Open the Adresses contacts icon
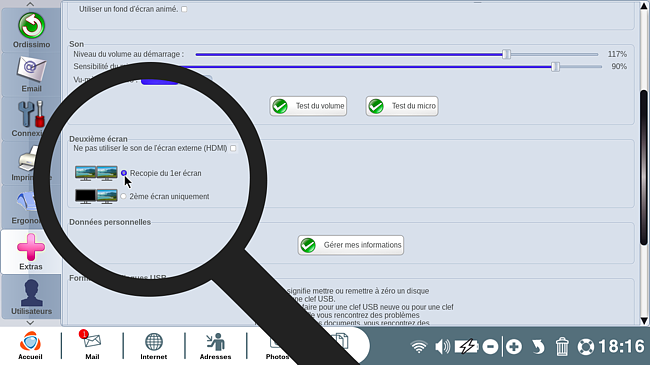650x365 pixels. pos(215,346)
